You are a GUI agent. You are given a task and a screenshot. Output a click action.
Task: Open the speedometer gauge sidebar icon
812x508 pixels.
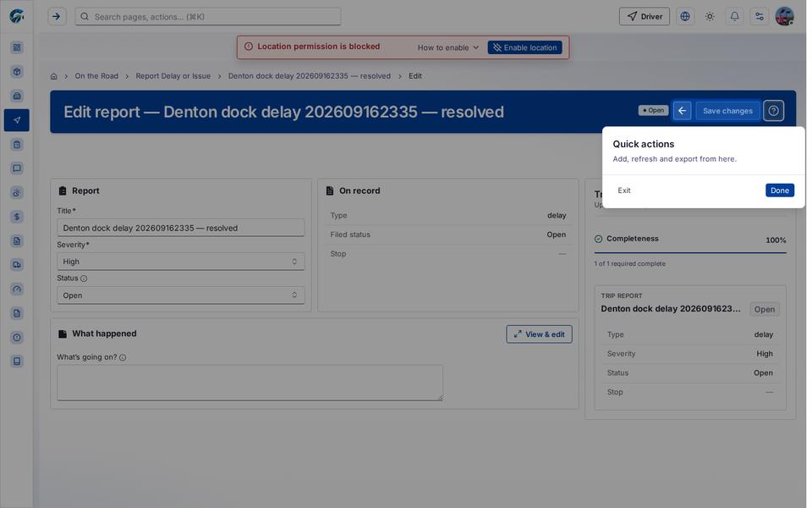(x=17, y=290)
